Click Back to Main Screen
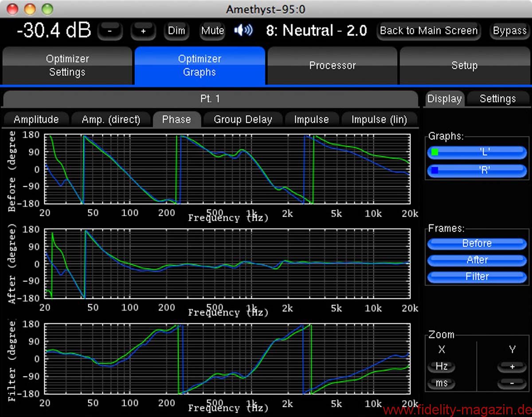This screenshot has width=532, height=417. pos(429,31)
